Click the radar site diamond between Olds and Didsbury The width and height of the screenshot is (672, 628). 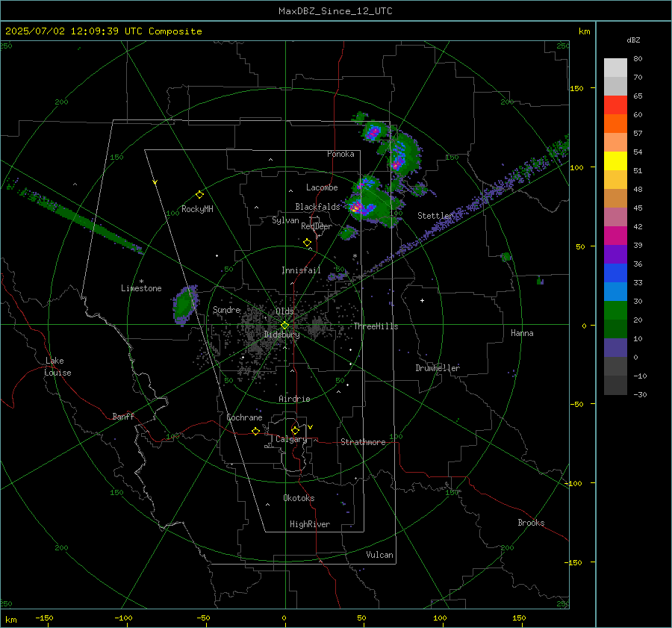point(284,326)
